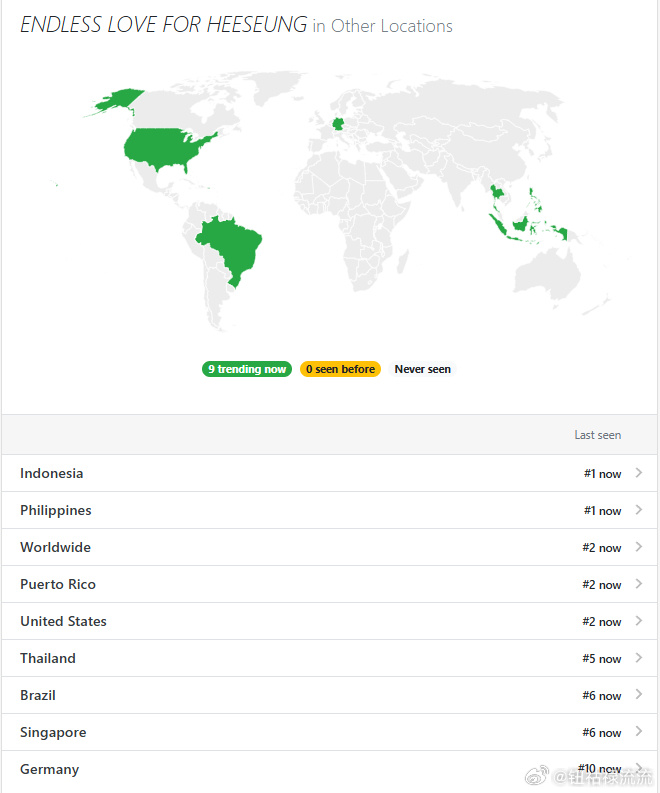The width and height of the screenshot is (660, 793).
Task: Select the United States on the map
Action: (165, 150)
